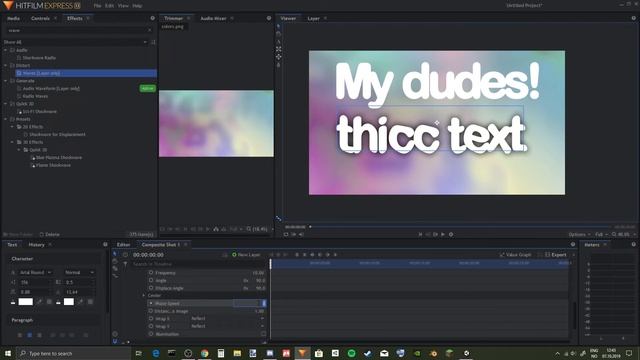640x360 pixels.
Task: Switch to the Editor timeline tab
Action: coord(123,244)
